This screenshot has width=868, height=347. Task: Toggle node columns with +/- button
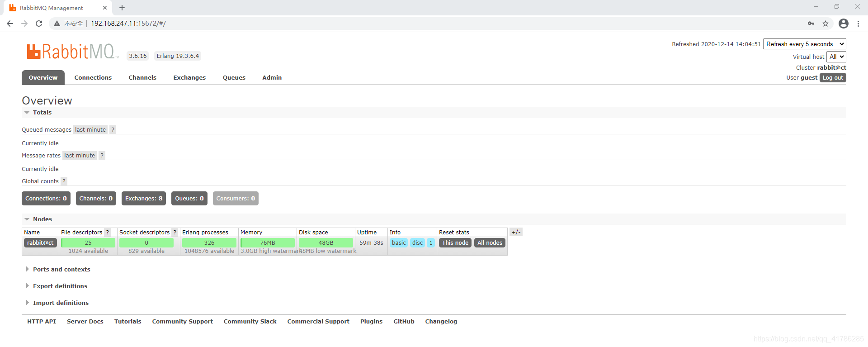point(516,232)
